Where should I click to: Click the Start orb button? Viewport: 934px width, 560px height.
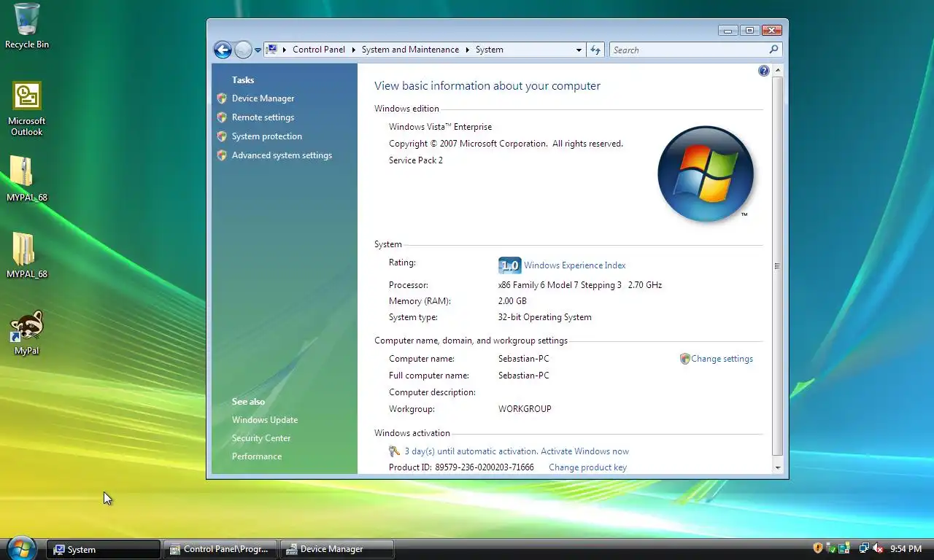[21, 548]
